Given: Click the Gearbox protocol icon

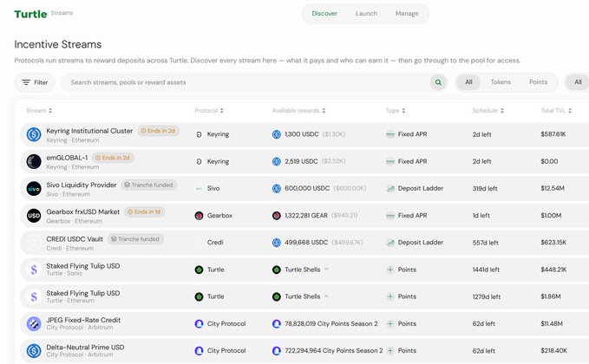Looking at the screenshot, I should click(200, 216).
